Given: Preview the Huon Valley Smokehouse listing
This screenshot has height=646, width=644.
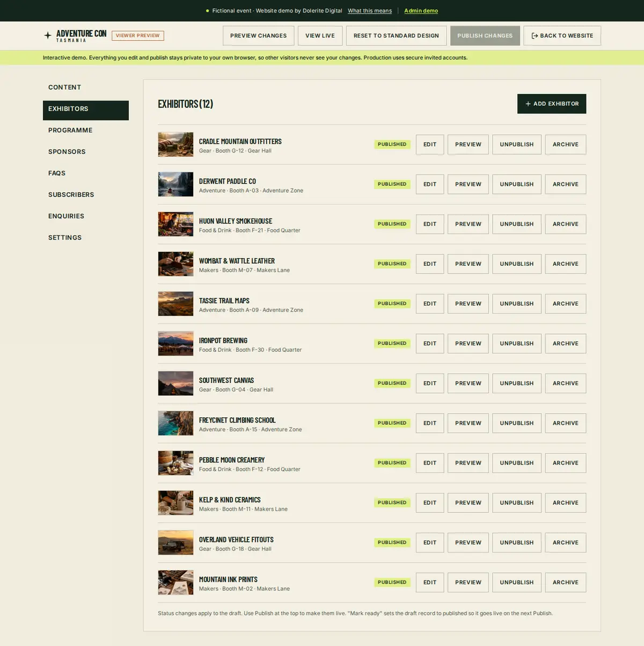Looking at the screenshot, I should coord(468,224).
